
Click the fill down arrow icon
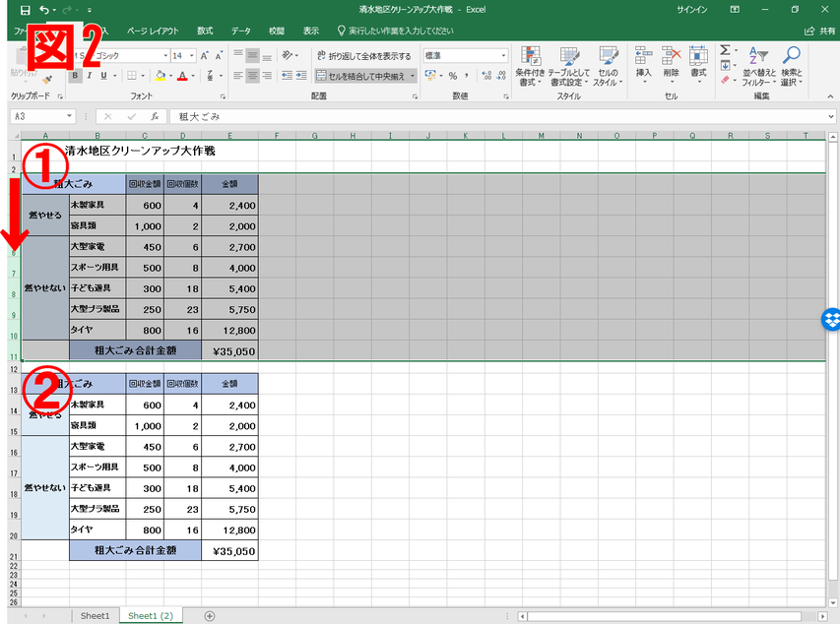pos(725,65)
